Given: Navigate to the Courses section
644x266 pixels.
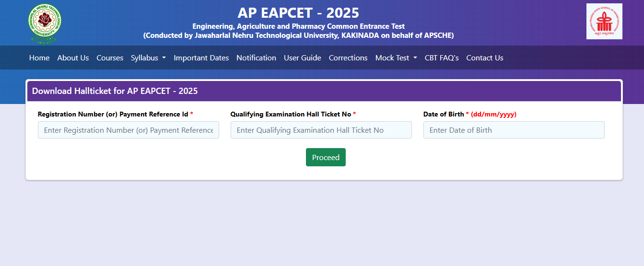Looking at the screenshot, I should tap(110, 58).
